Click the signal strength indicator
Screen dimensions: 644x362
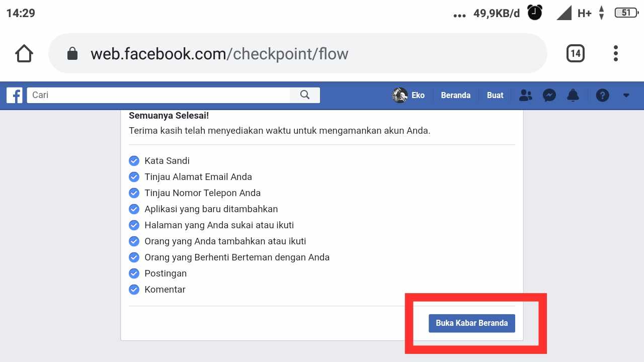point(563,13)
